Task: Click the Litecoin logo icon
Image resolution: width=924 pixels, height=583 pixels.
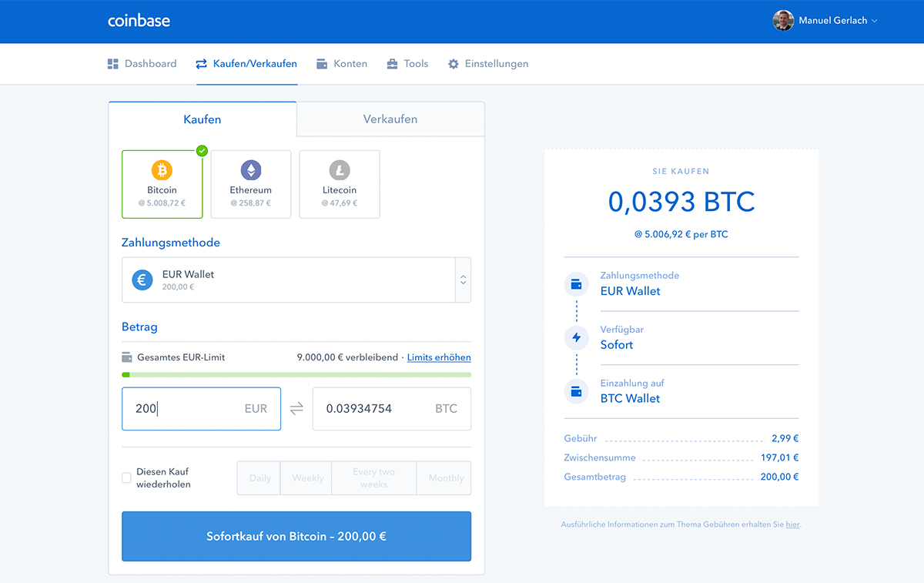Action: (x=340, y=169)
